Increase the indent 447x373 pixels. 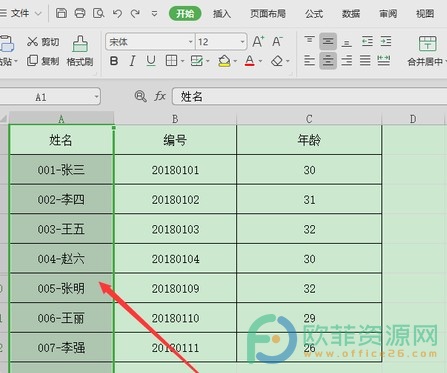click(386, 41)
